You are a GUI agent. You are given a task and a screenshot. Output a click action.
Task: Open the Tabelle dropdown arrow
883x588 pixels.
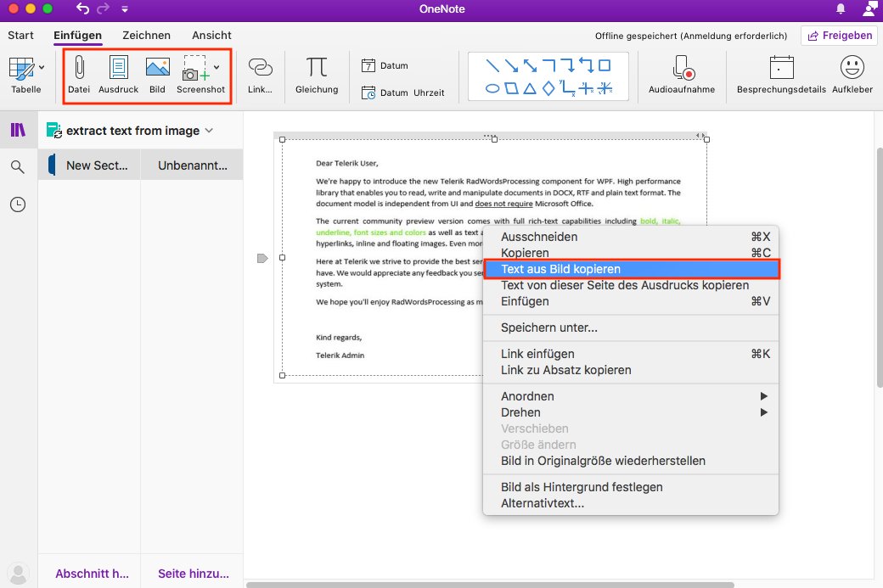coord(42,68)
